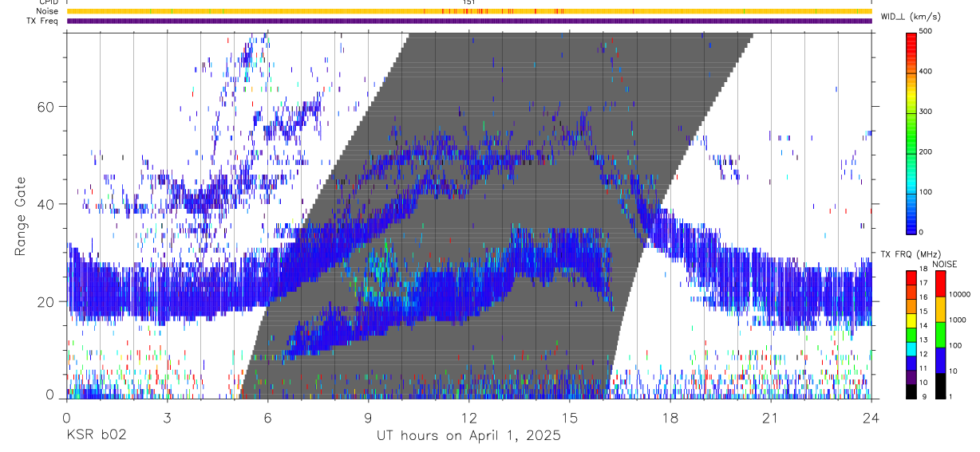This screenshot has width=980, height=452.
Task: Click the '18' tick on TX FRQ legend
Action: pos(923,269)
